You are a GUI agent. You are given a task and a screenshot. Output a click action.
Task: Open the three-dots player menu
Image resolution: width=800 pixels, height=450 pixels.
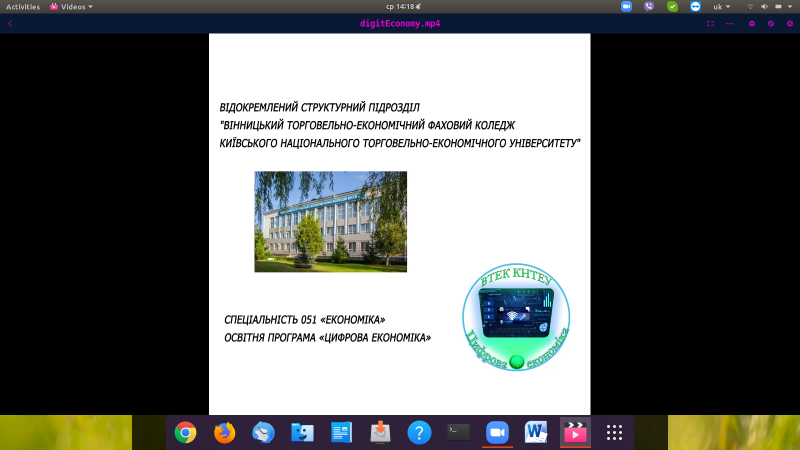[x=730, y=23]
